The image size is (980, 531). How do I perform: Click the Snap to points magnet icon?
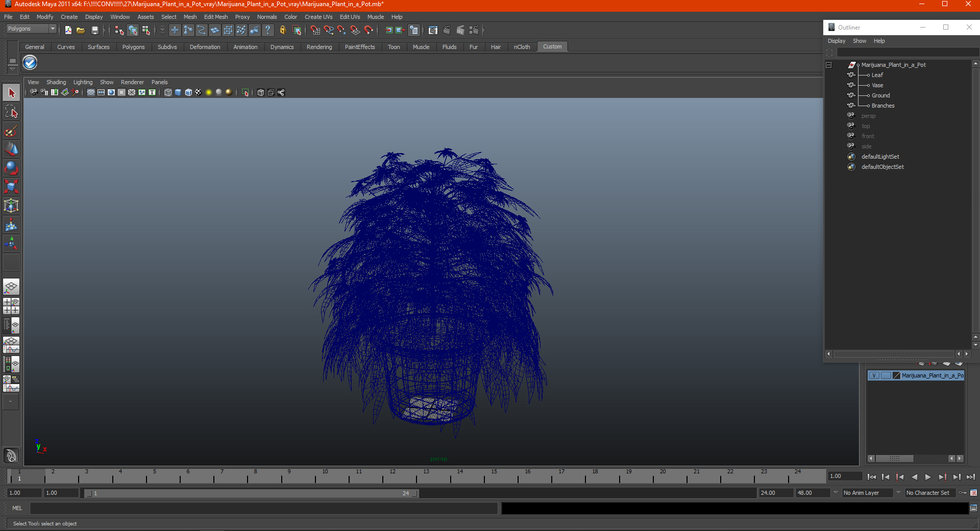(342, 31)
